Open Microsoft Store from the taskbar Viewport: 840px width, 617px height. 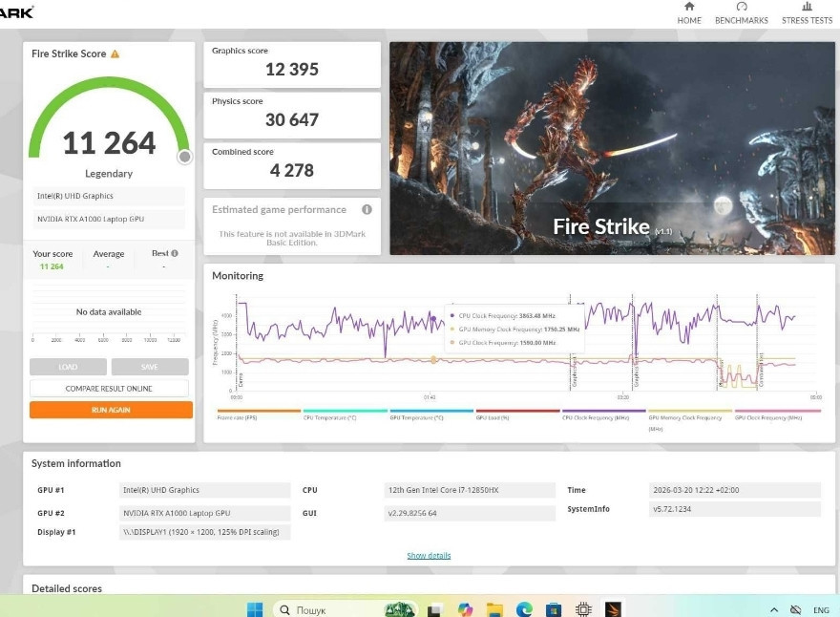(x=554, y=609)
